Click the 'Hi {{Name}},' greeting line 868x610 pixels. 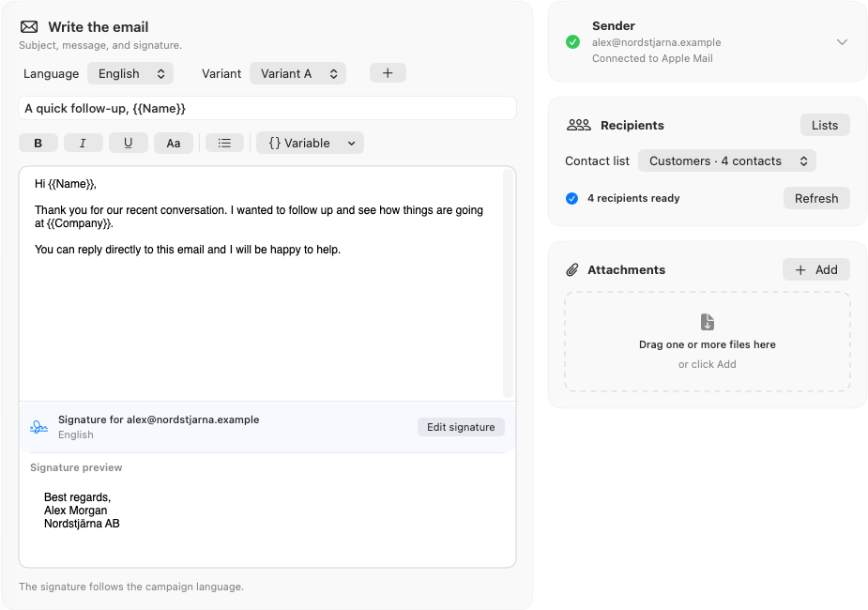tap(66, 184)
